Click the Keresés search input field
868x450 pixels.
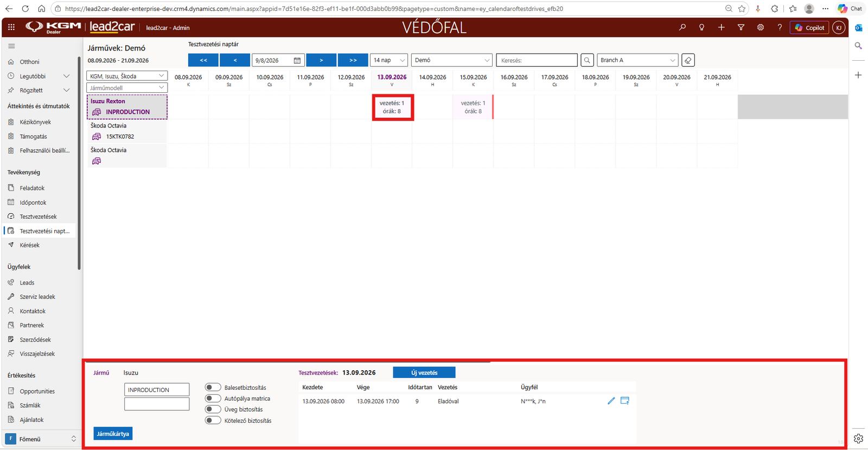pyautogui.click(x=537, y=60)
